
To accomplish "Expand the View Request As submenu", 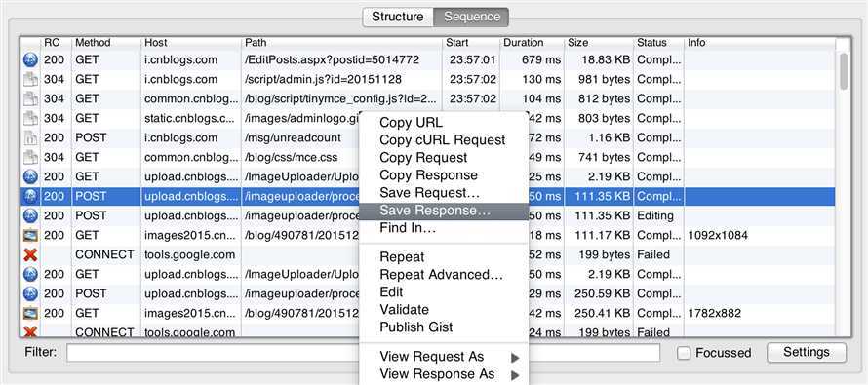I will [x=444, y=357].
